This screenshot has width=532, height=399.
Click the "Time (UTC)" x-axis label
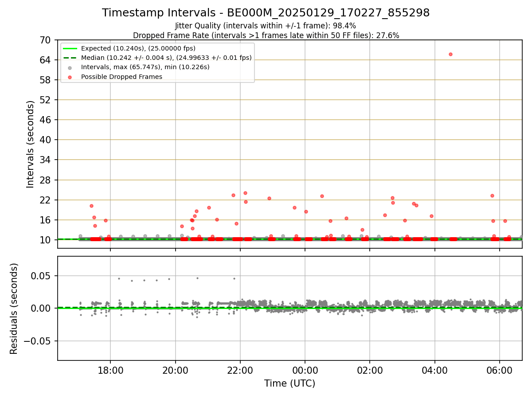click(x=290, y=383)
